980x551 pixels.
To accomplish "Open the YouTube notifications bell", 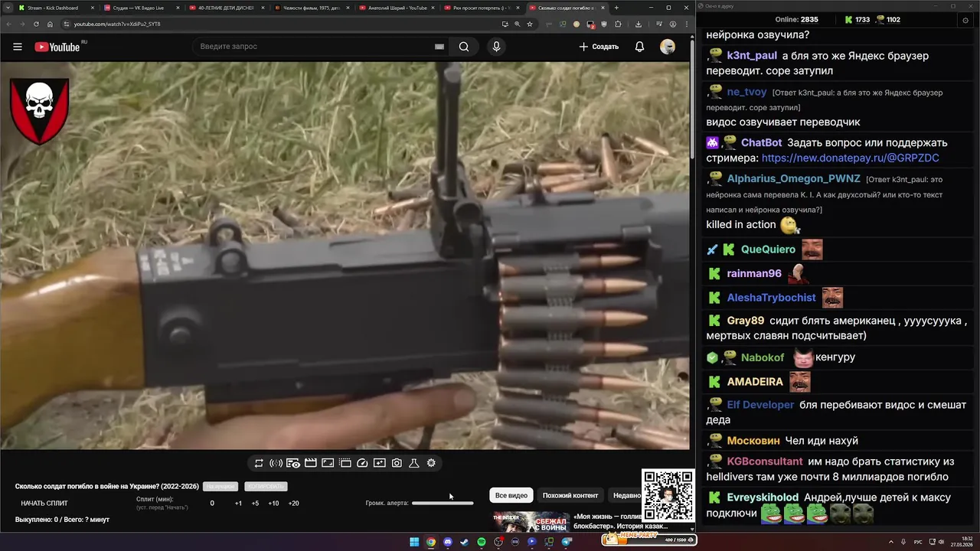I will (x=639, y=47).
